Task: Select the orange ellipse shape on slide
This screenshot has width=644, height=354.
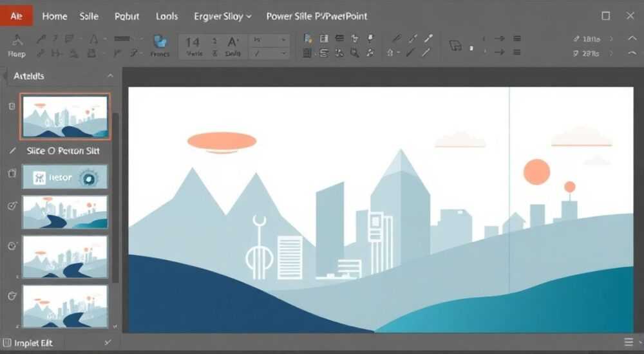Action: (x=222, y=142)
